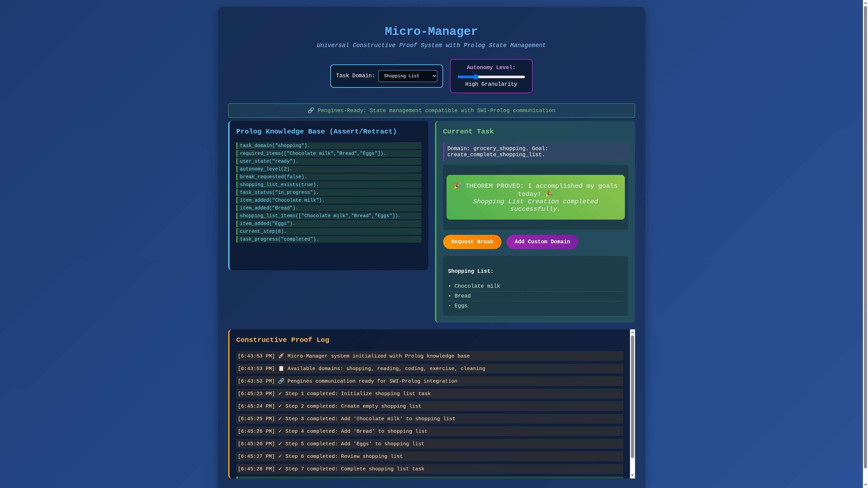
Task: Click the link icon in Pengines-Ready banner
Action: point(311,110)
